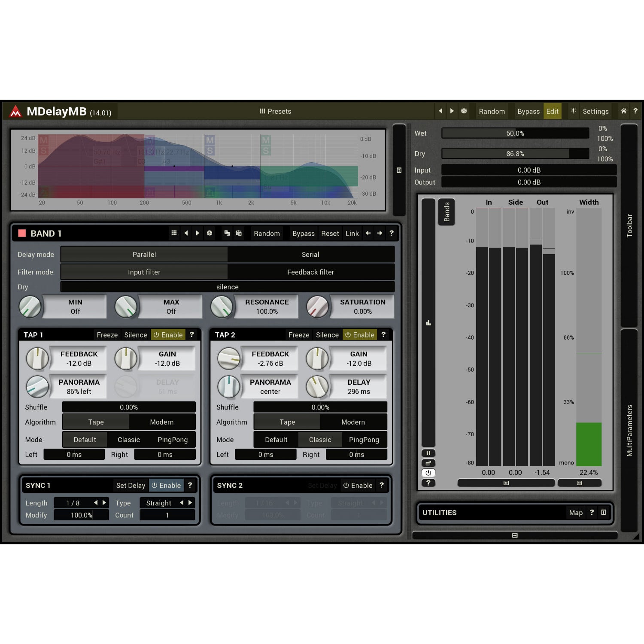This screenshot has width=644, height=644.
Task: Load next global preset arrow
Action: coord(452,111)
